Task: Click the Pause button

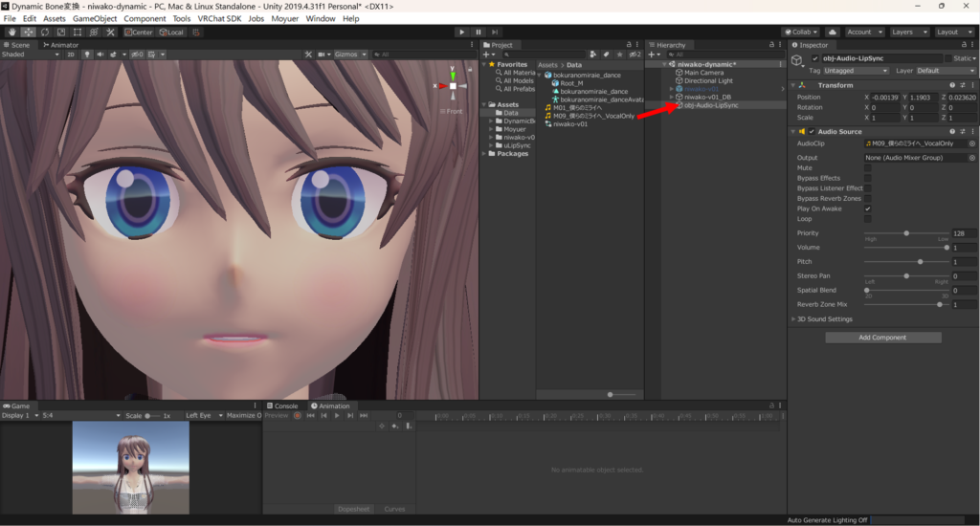Action: click(x=479, y=32)
